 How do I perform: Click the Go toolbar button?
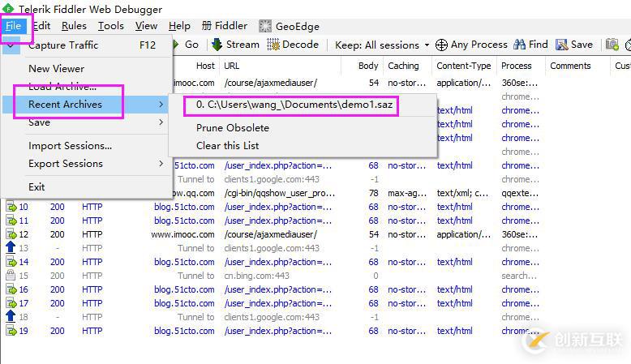click(x=187, y=45)
